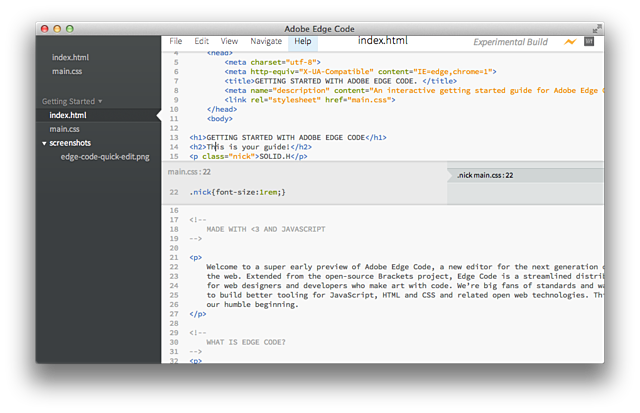
Task: Click the h1 GETTING STARTED line 13
Action: pos(288,138)
